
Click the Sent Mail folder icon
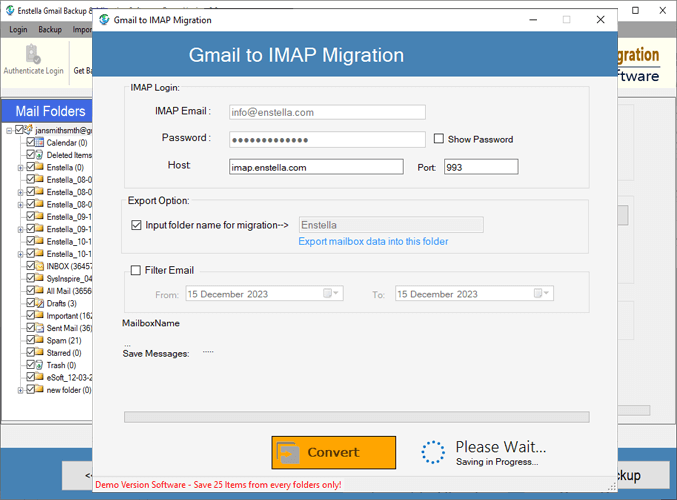(40, 328)
